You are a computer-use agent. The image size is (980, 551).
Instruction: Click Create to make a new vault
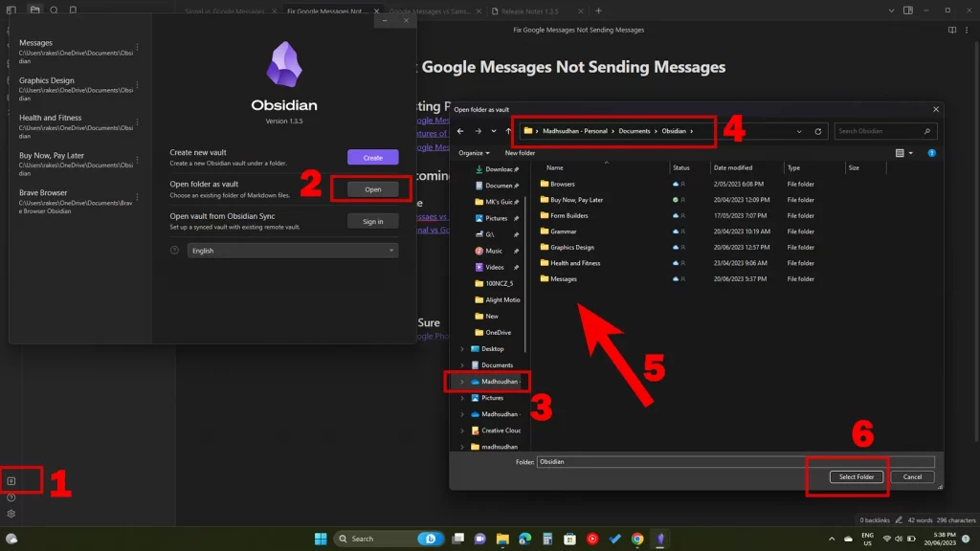tap(372, 156)
